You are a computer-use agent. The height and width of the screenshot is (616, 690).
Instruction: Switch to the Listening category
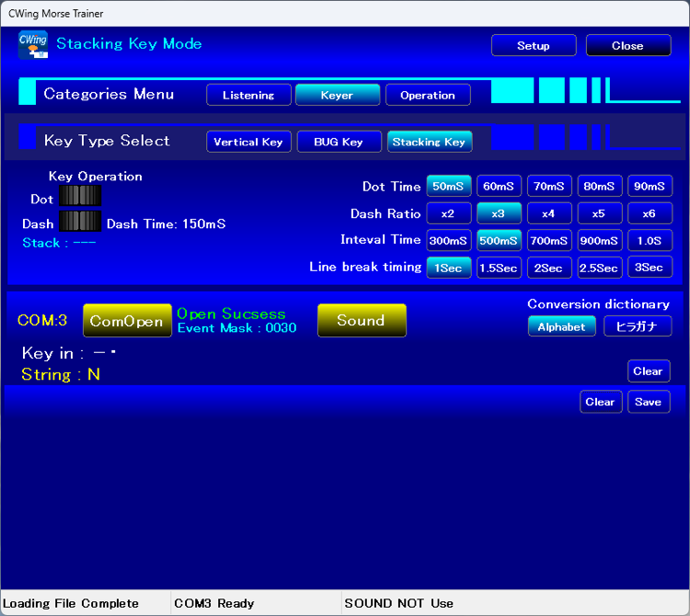pos(248,95)
